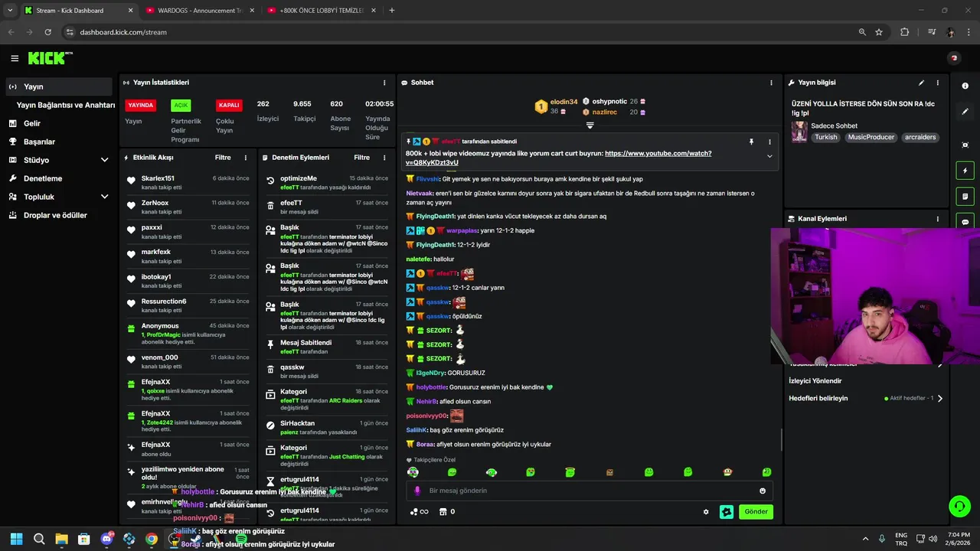This screenshot has width=980, height=551.
Task: Open chat settings gear icon
Action: (706, 512)
